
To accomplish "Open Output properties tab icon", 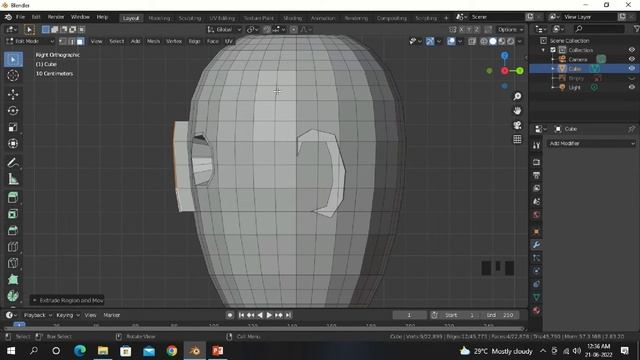I will (536, 175).
